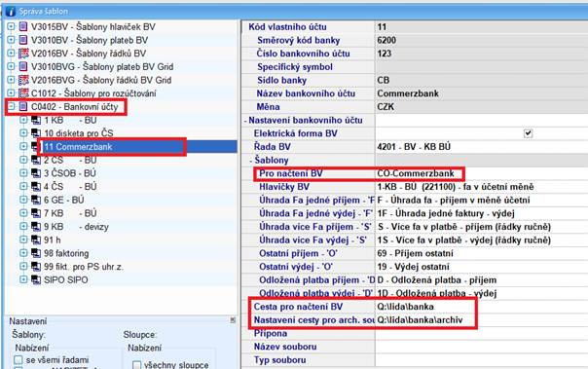Click the archive path value Q:\lida\banka\archiv
The width and height of the screenshot is (588, 369).
(420, 320)
